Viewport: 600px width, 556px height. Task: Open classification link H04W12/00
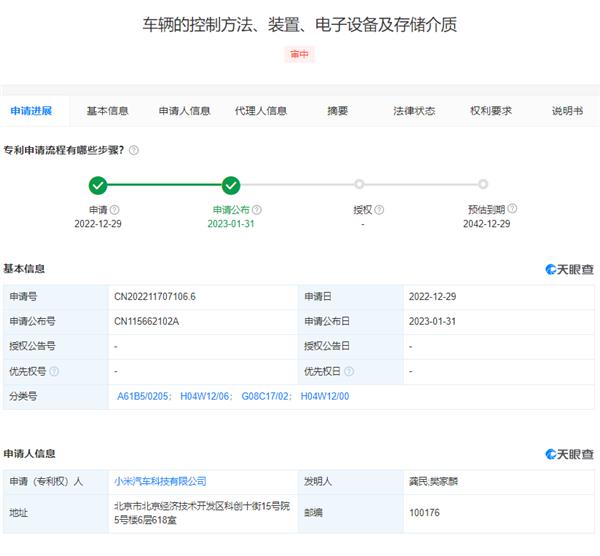coord(325,396)
